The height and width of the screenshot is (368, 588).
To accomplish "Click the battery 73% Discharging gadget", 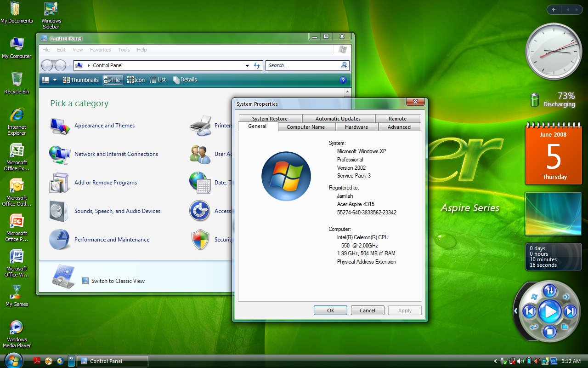I will (x=553, y=99).
